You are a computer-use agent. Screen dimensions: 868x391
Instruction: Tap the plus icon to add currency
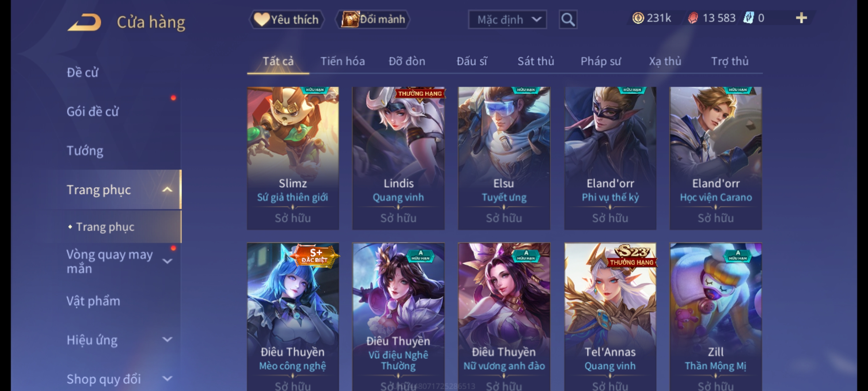(801, 18)
